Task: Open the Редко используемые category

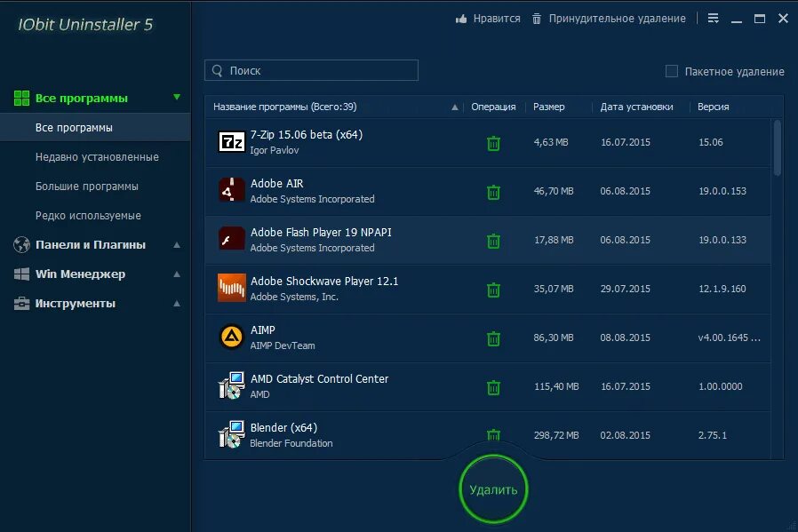Action: [92, 215]
